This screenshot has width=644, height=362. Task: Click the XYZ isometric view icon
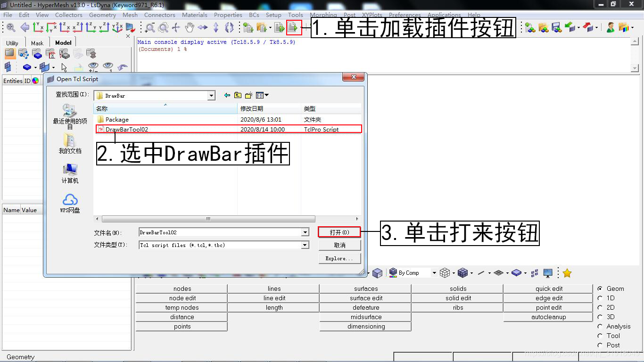point(117,28)
